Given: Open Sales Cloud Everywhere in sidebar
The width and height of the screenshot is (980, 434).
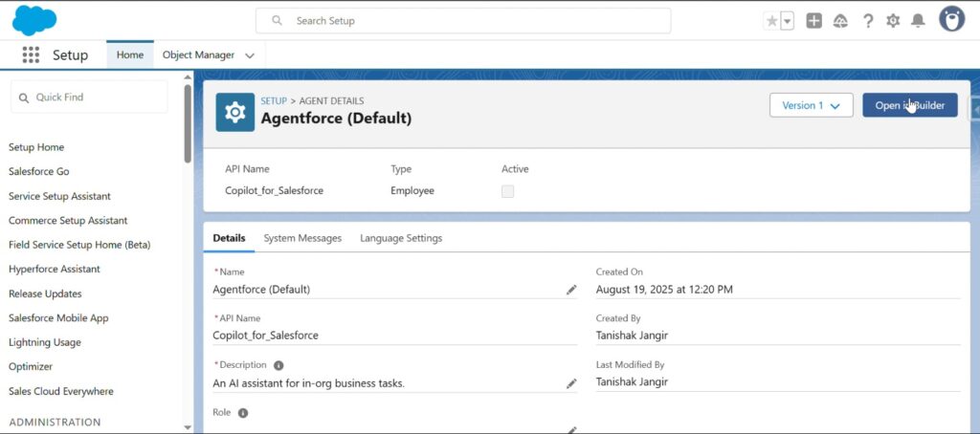Looking at the screenshot, I should pos(61,392).
